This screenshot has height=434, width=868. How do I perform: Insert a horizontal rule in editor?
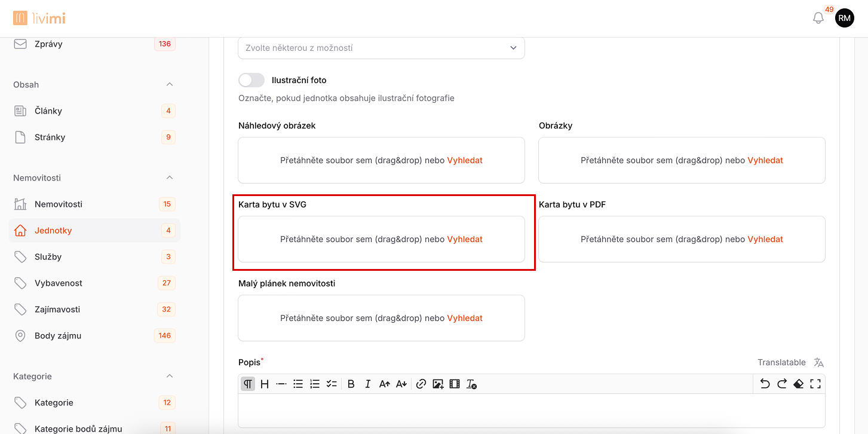click(x=281, y=384)
